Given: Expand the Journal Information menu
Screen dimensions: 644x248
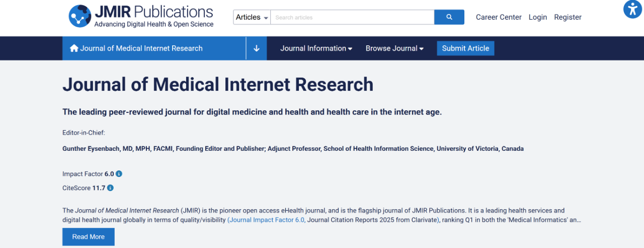Looking at the screenshot, I should pyautogui.click(x=316, y=48).
